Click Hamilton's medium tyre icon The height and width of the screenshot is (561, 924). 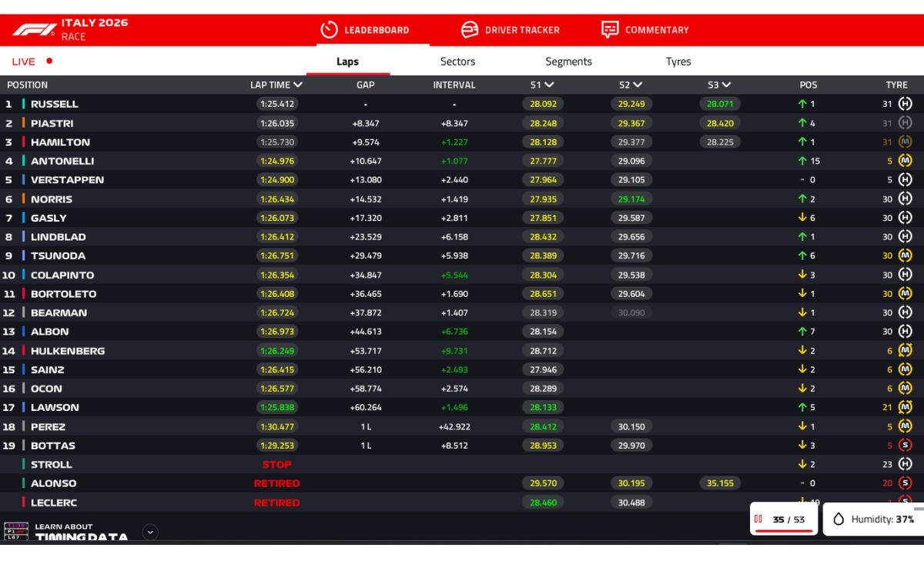coord(905,142)
